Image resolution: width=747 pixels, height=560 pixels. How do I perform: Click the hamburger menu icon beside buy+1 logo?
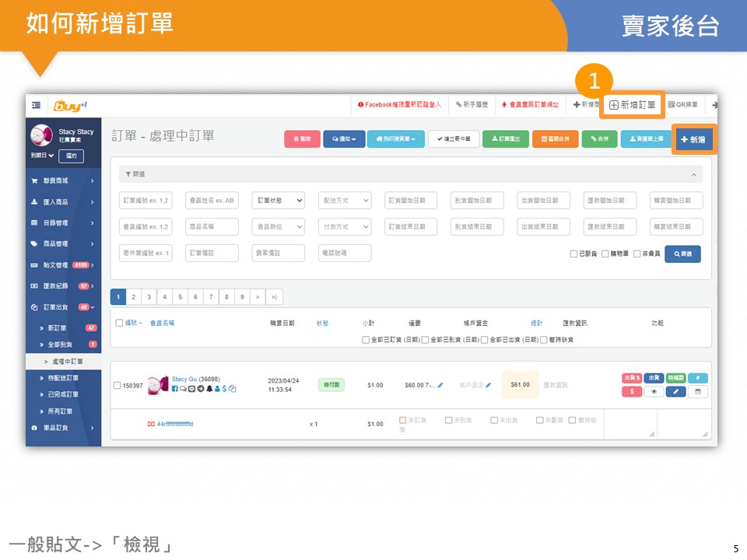point(37,105)
